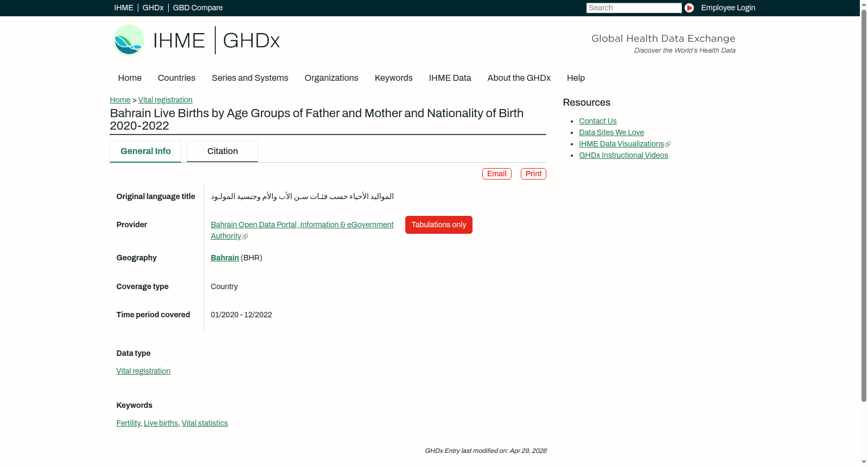Open the GHDx top bar link
868x467 pixels.
[x=153, y=8]
